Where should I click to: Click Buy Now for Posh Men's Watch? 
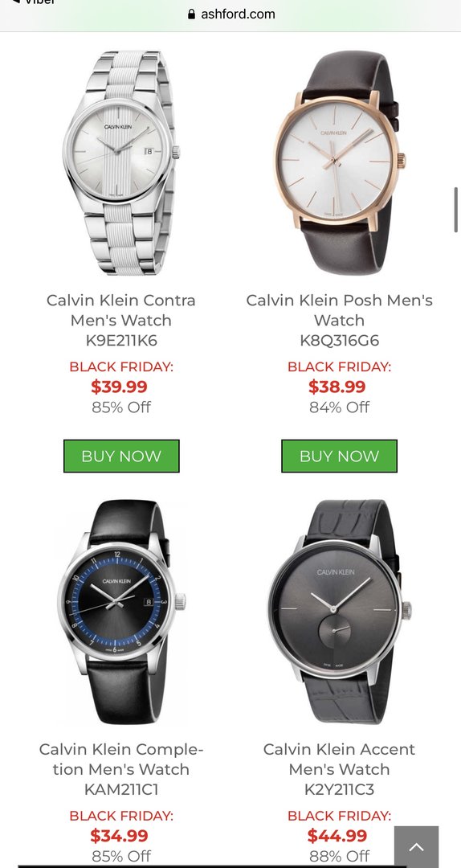[339, 457]
